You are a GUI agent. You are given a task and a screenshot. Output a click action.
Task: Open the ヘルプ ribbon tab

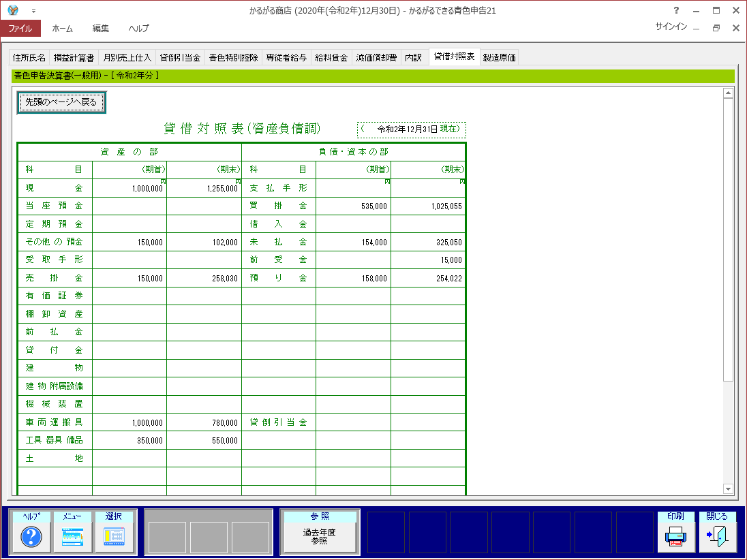point(138,29)
